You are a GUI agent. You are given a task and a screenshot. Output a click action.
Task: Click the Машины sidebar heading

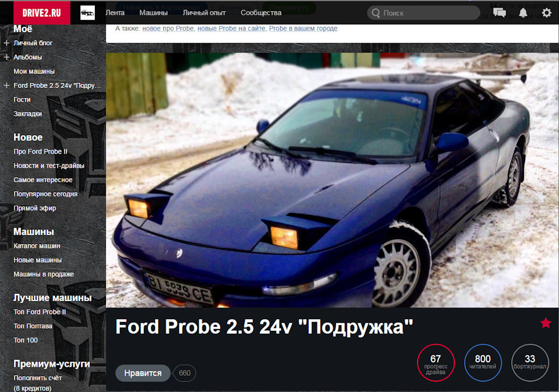coord(34,232)
